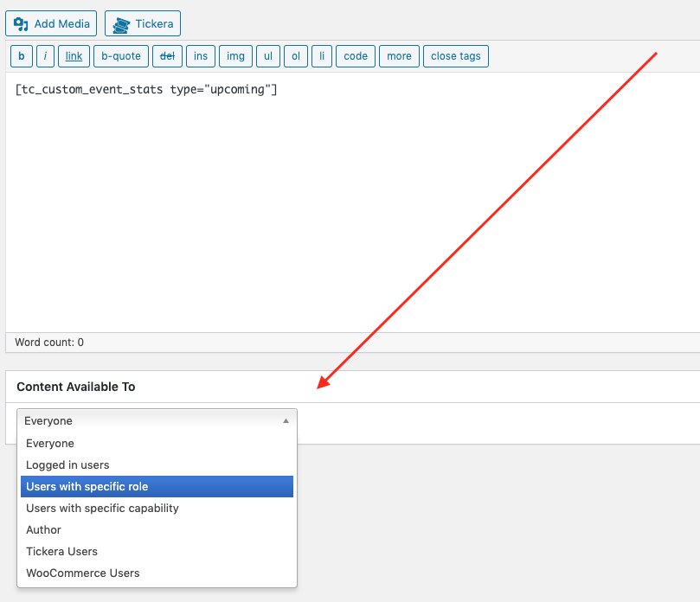Insert a code tag
Screen dimensions: 700x602
tap(356, 56)
